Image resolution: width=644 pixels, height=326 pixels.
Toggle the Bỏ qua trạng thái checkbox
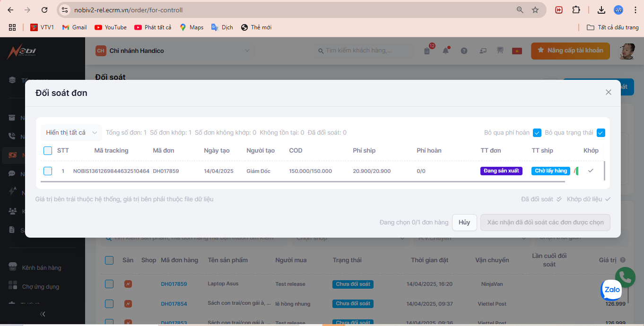pos(600,133)
